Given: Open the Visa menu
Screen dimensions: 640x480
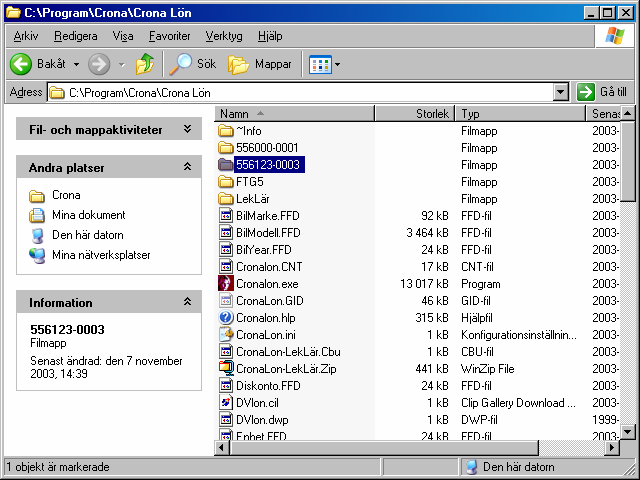Looking at the screenshot, I should pos(123,36).
